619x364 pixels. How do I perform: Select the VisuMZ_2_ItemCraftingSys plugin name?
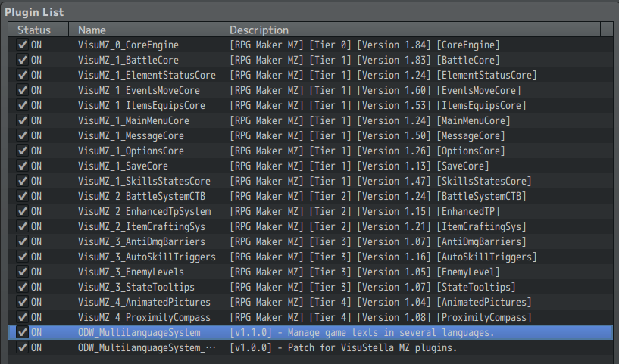(x=142, y=226)
